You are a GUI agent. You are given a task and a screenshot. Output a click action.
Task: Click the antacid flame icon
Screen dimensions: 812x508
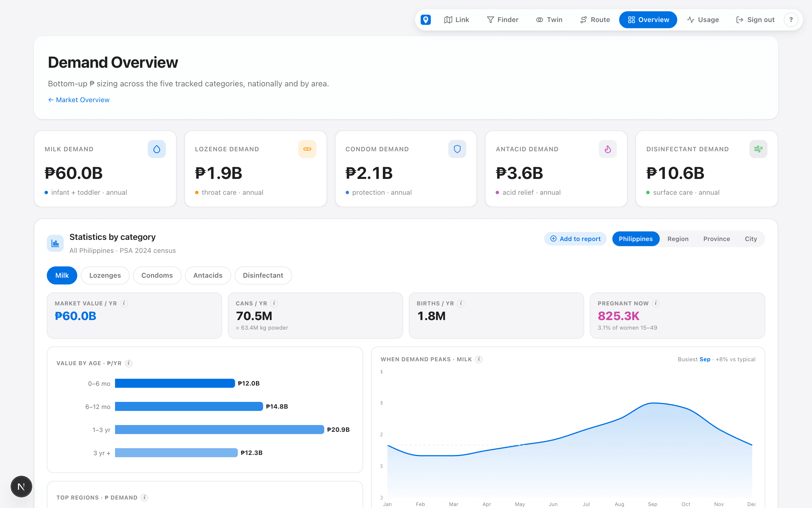tap(608, 149)
